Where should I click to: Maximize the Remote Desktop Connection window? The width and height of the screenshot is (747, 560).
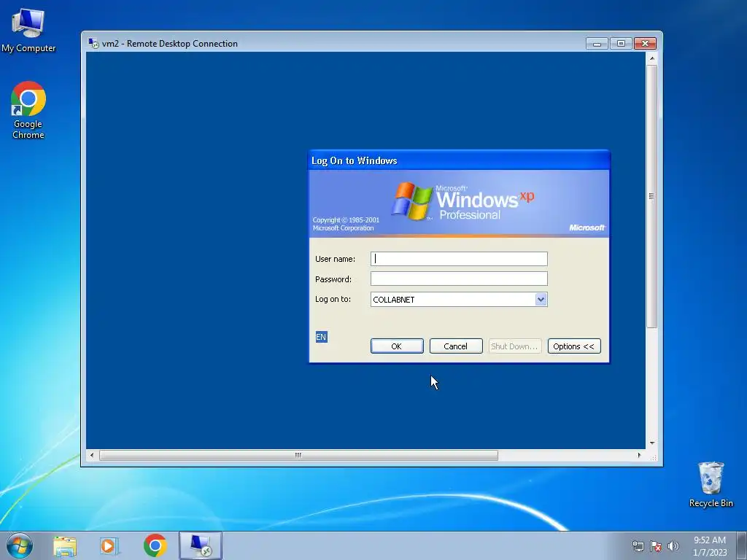pos(621,43)
